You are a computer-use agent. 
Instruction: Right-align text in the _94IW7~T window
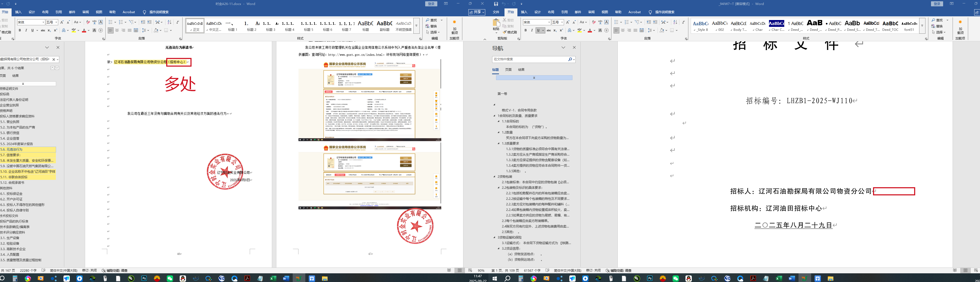[629, 30]
